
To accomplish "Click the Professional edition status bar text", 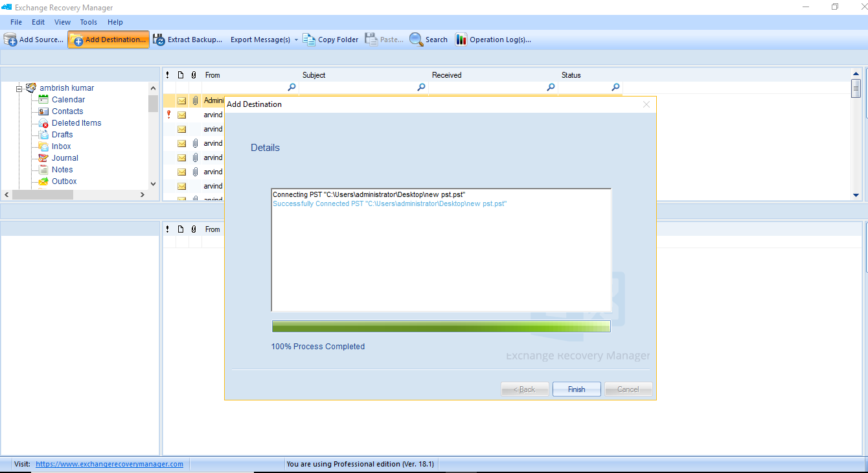I will tap(360, 464).
